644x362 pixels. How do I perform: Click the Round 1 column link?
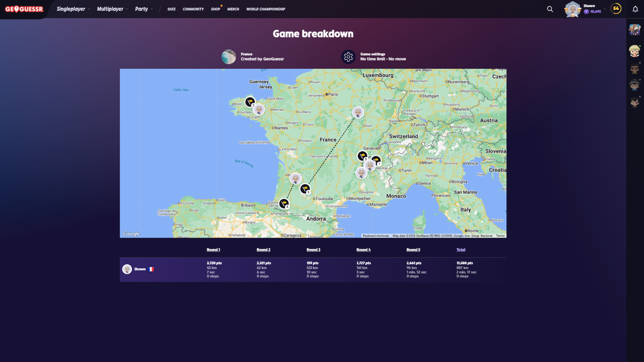point(213,250)
